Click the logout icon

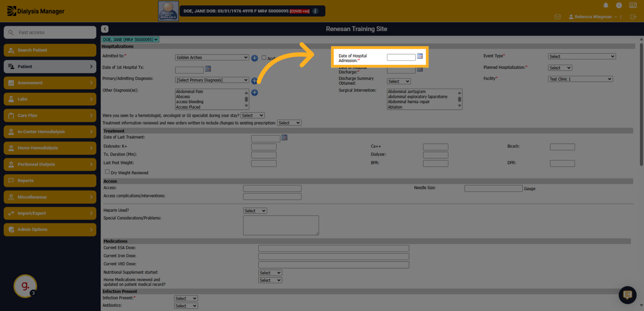pyautogui.click(x=633, y=17)
